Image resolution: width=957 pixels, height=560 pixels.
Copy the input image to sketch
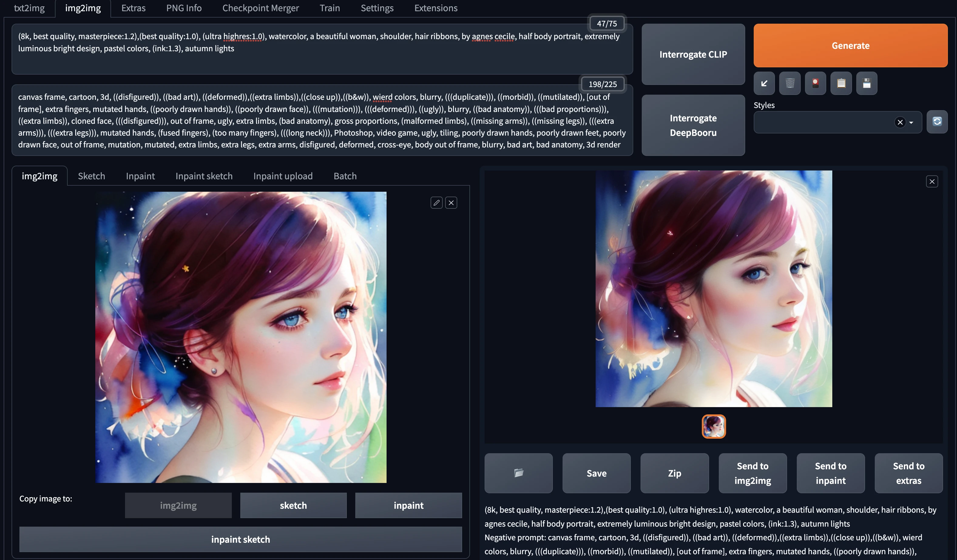(293, 505)
